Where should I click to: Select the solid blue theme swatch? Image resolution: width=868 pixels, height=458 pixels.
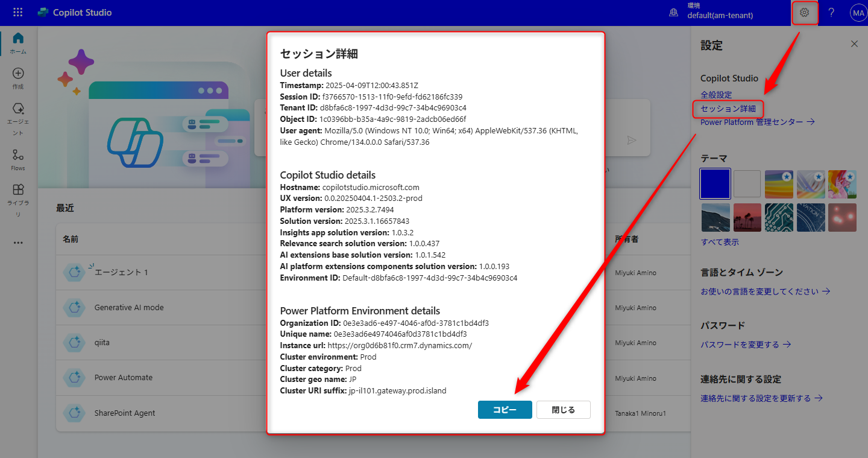pos(715,183)
